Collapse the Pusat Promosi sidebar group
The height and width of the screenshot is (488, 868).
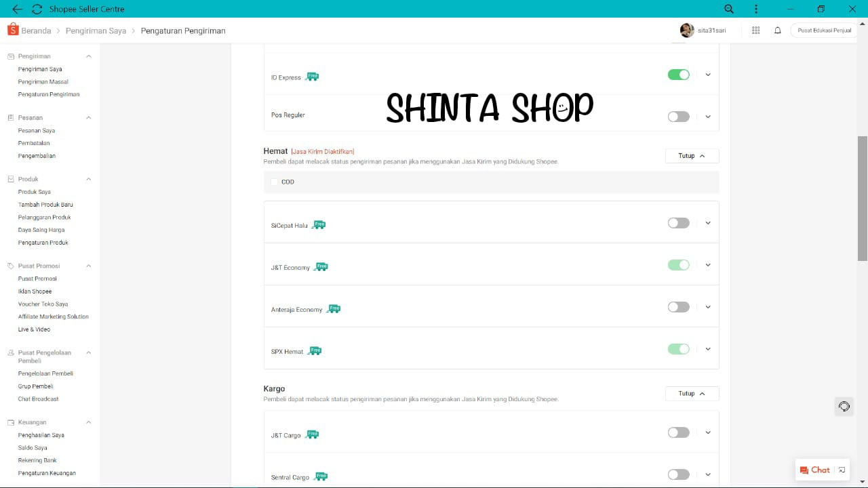point(88,266)
